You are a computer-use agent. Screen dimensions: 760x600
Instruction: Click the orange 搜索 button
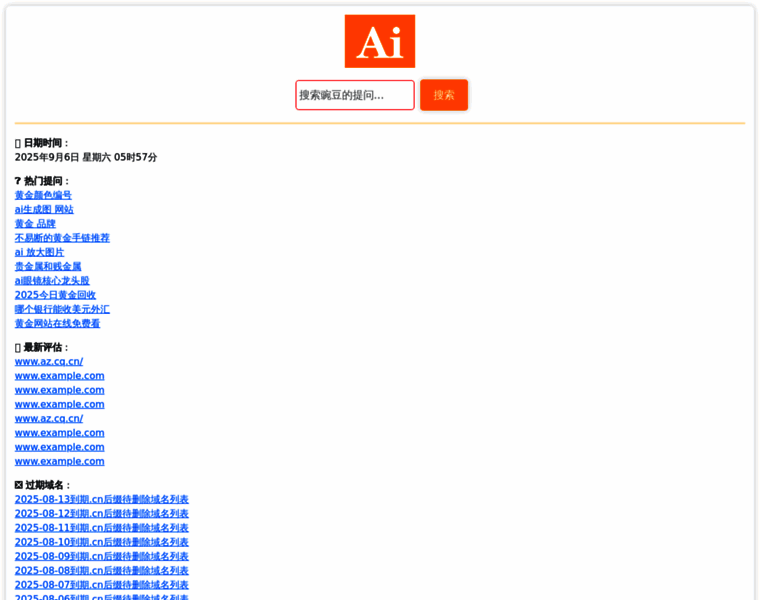[x=444, y=95]
